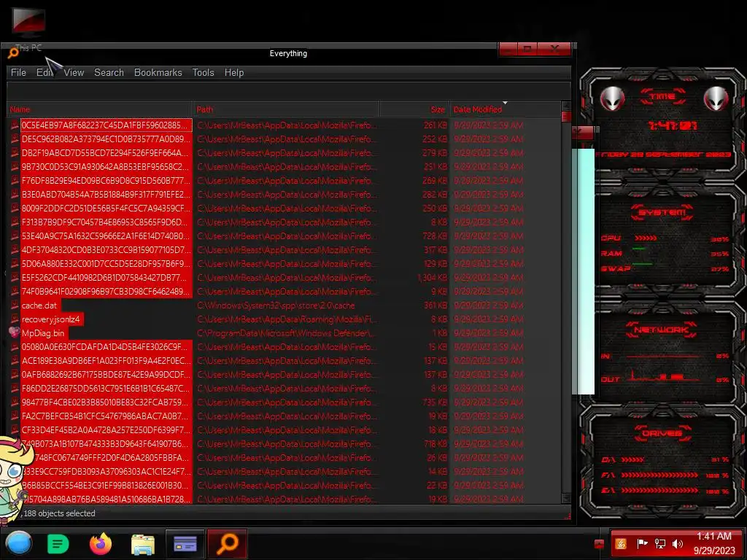
Task: Switch to the card app taskbar button
Action: coord(185,544)
